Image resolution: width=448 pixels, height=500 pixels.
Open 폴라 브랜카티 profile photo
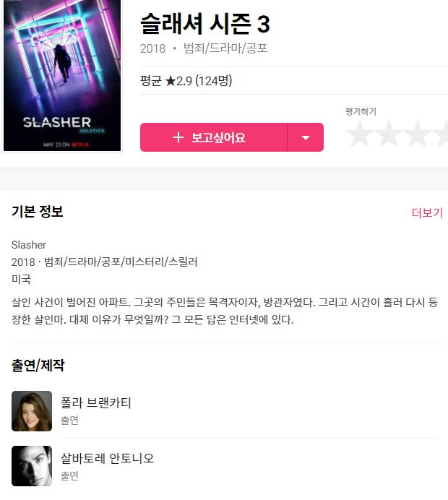coord(32,411)
